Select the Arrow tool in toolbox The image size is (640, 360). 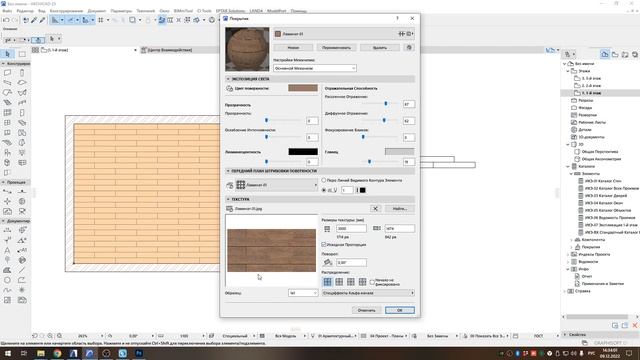[x=7, y=54]
